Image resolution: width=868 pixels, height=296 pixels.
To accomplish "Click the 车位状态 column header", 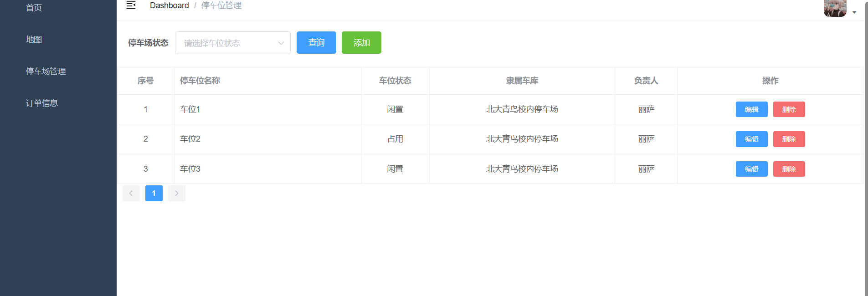I will coord(395,81).
